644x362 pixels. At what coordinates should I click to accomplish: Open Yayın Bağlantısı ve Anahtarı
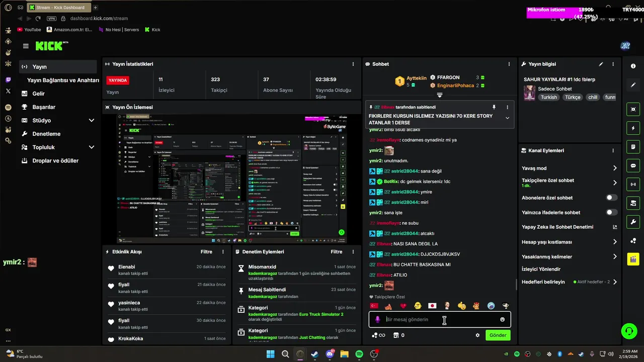(x=63, y=80)
